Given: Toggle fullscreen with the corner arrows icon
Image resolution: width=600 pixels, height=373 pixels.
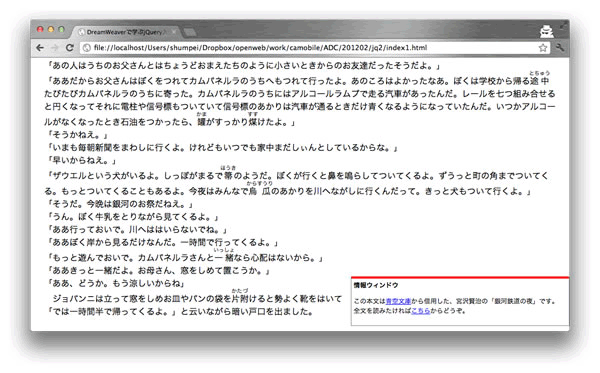Looking at the screenshot, I should pos(563,26).
